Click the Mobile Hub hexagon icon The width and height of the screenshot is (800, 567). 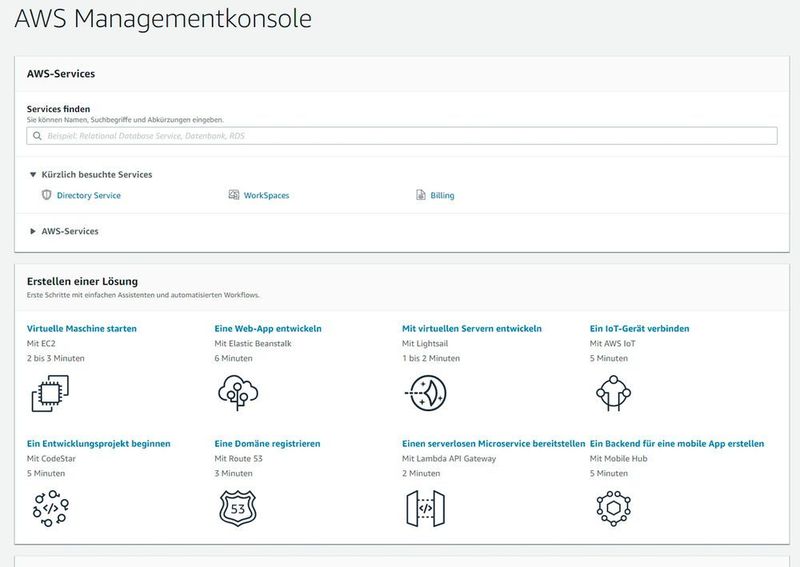click(x=613, y=508)
